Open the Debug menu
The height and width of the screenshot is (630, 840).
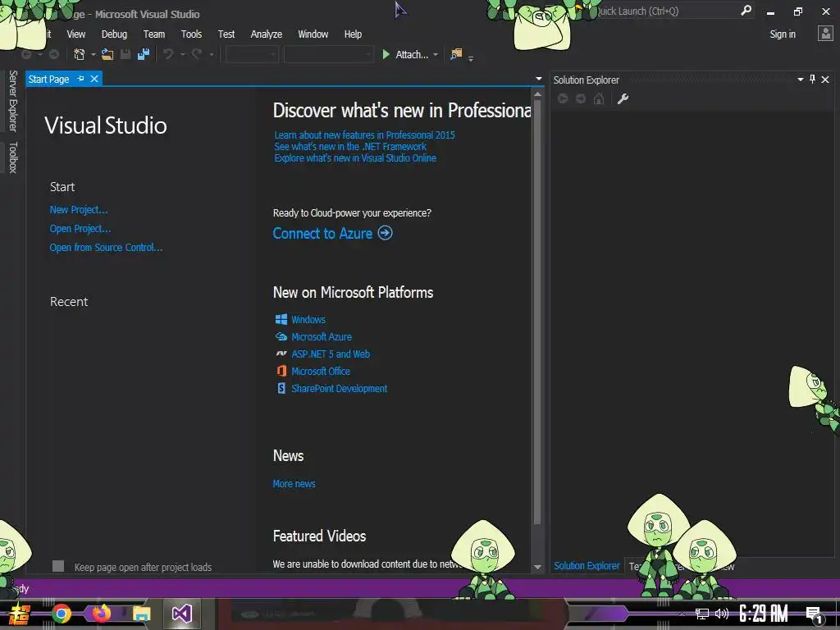tap(114, 34)
